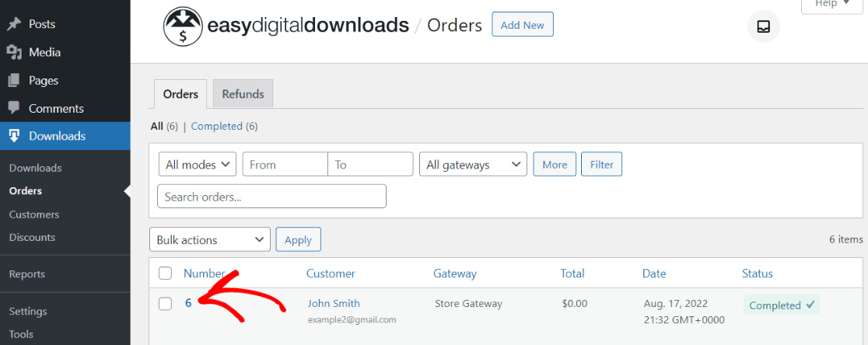The width and height of the screenshot is (868, 345).
Task: Click the Pages icon in sidebar
Action: click(x=14, y=81)
